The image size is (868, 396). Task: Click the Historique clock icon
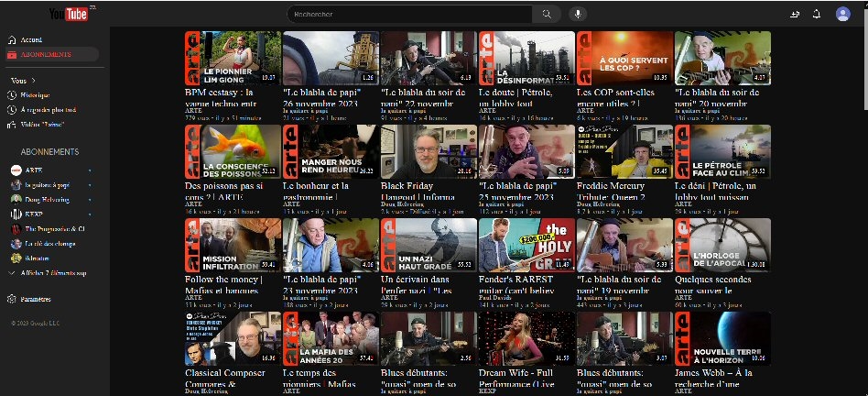click(12, 95)
